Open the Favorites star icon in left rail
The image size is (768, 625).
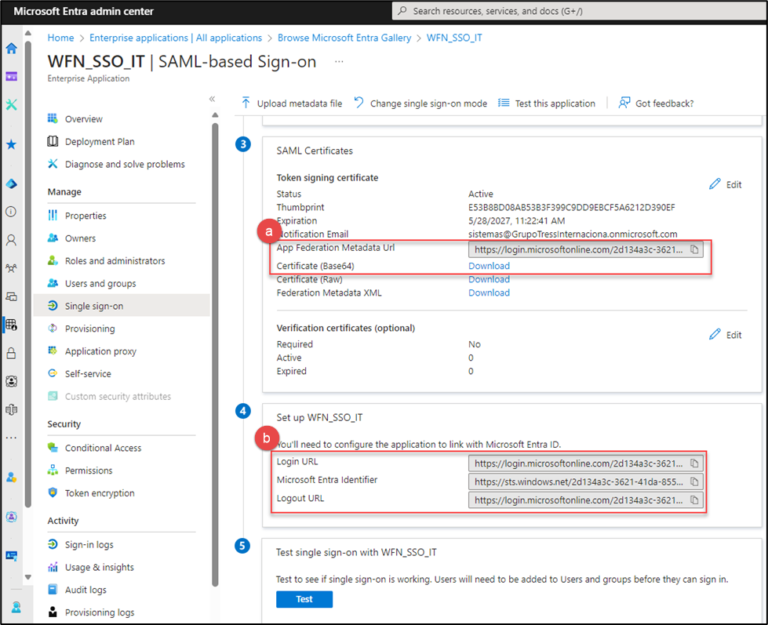tap(11, 144)
